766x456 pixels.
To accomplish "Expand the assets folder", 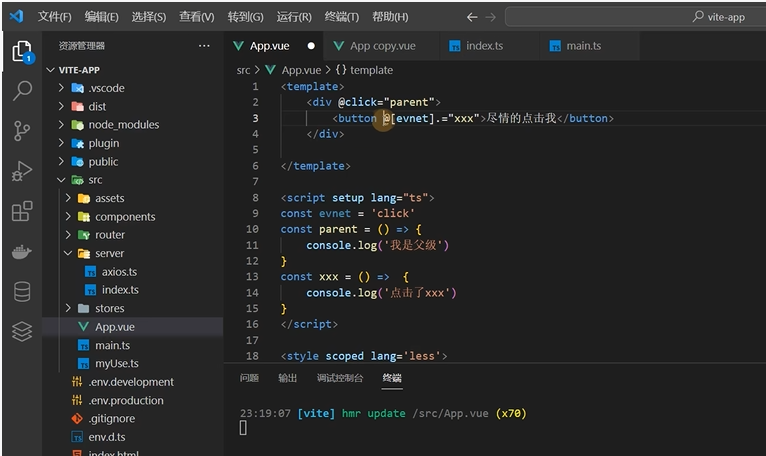I will tap(68, 198).
